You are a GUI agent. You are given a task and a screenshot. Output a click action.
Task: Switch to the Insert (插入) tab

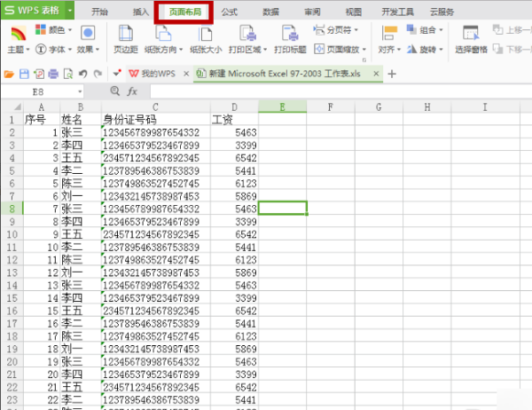(x=141, y=12)
